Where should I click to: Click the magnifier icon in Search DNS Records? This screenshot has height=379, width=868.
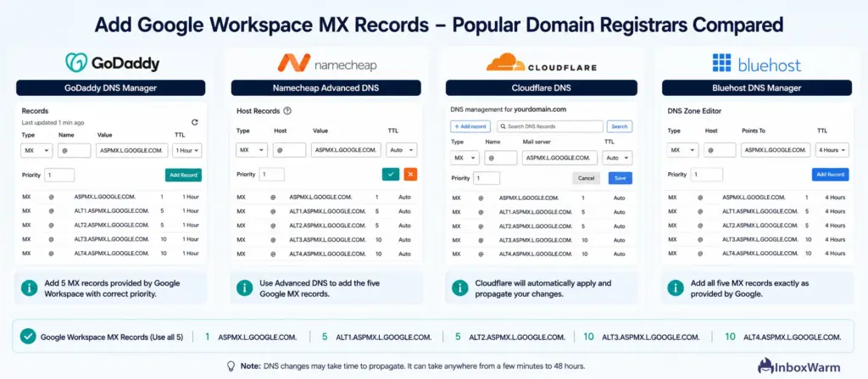[x=503, y=126]
